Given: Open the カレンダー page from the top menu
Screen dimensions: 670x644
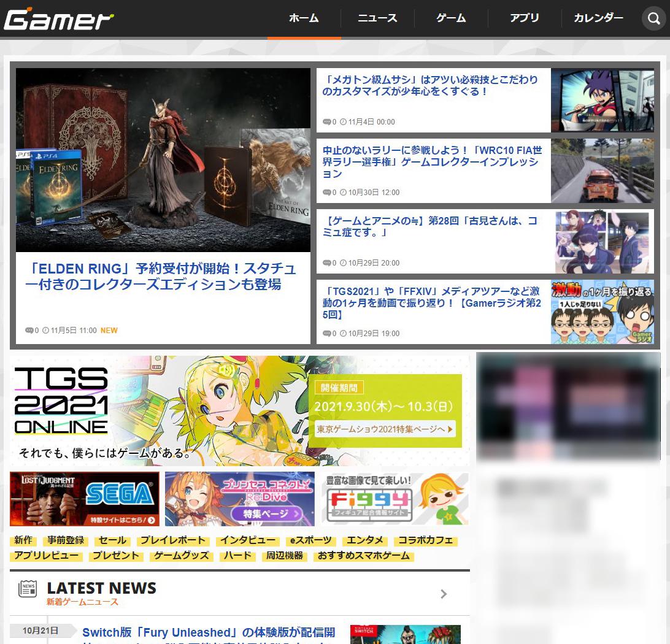Looking at the screenshot, I should click(598, 18).
